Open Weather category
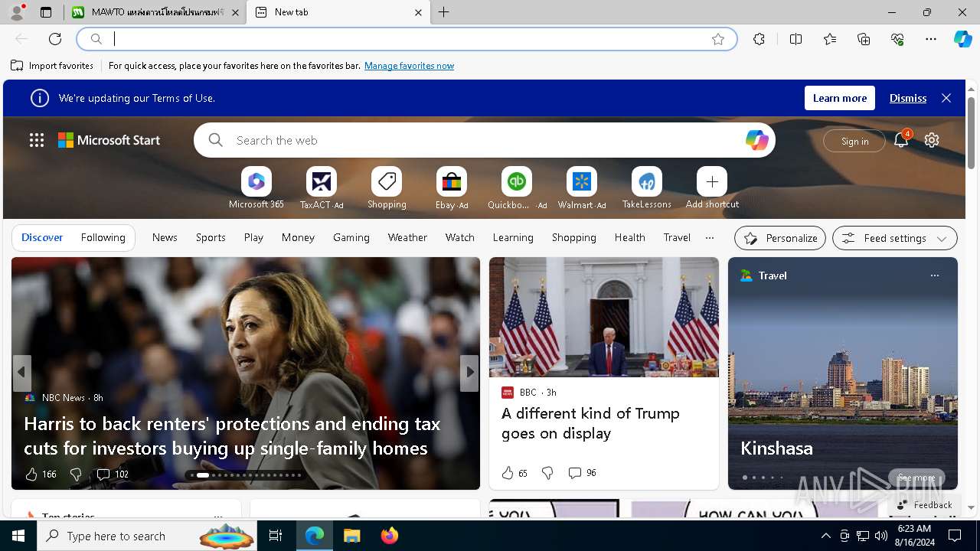The width and height of the screenshot is (980, 551). (x=407, y=237)
